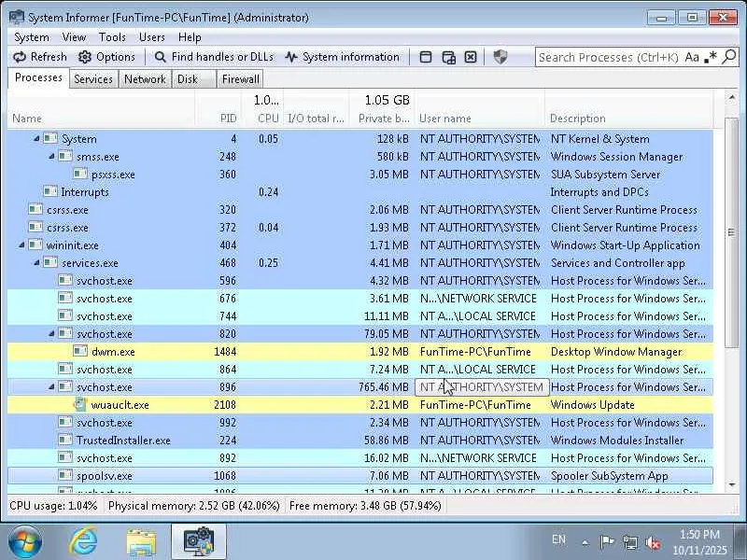Click the Interrupts process icon
The height and width of the screenshot is (560, 747).
50,191
